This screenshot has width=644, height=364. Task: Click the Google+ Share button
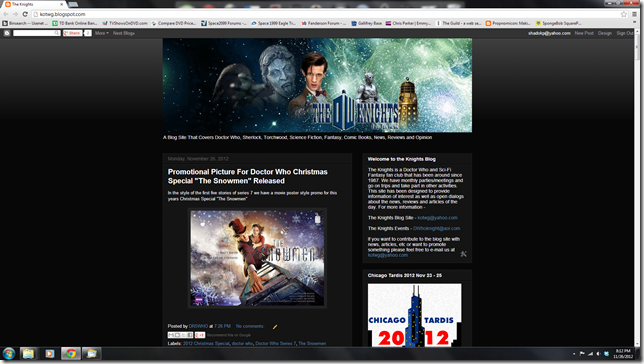[72, 33]
